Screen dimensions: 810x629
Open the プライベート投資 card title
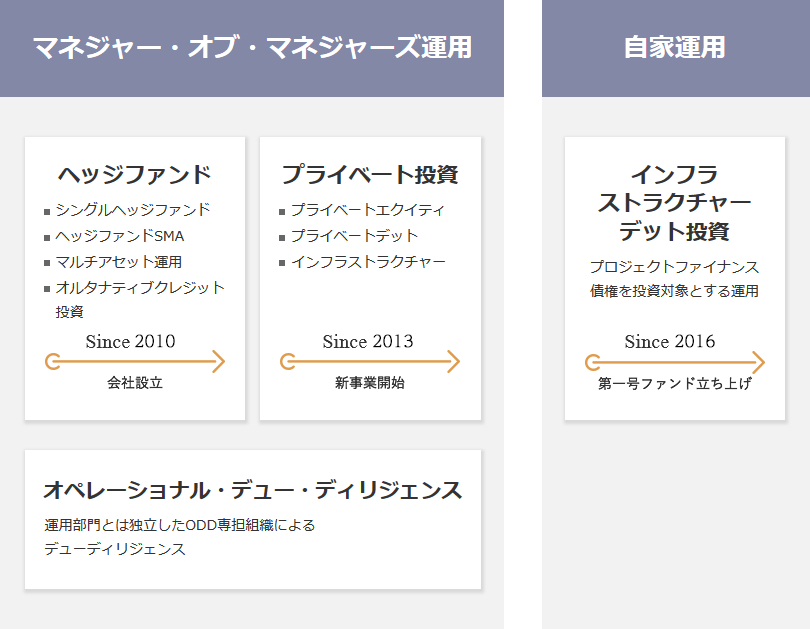pos(370,175)
